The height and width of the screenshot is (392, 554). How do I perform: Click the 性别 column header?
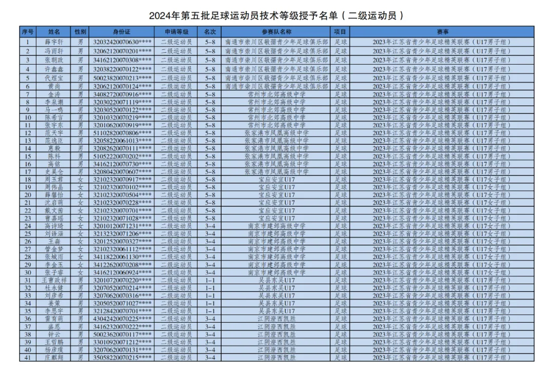(80, 31)
